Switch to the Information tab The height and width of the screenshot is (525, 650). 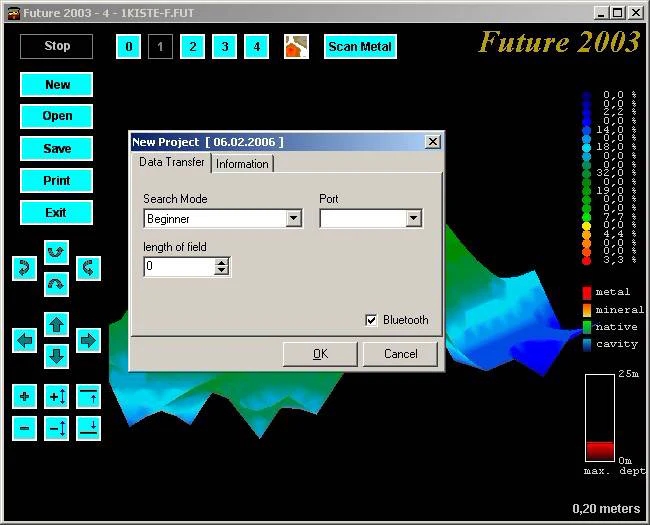click(242, 164)
